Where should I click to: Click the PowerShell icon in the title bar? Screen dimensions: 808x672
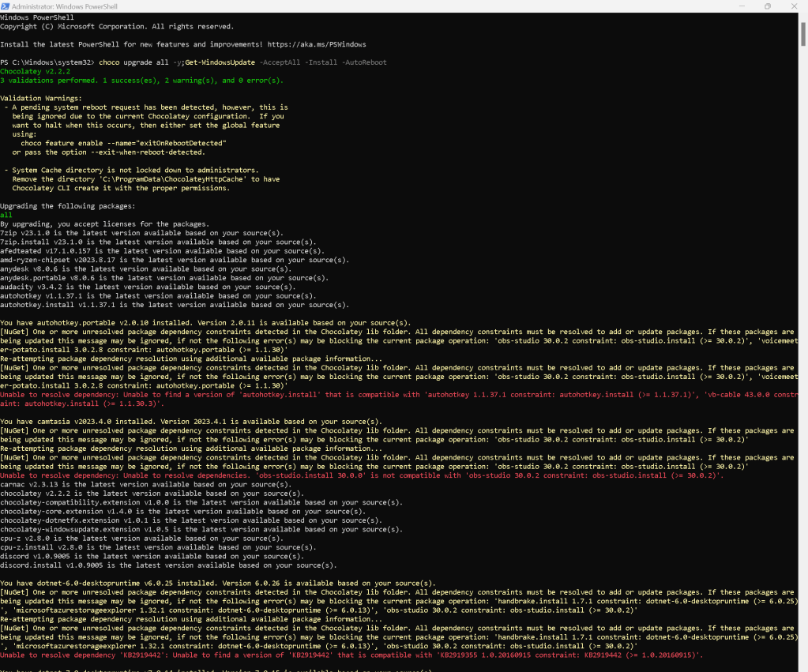coord(5,6)
